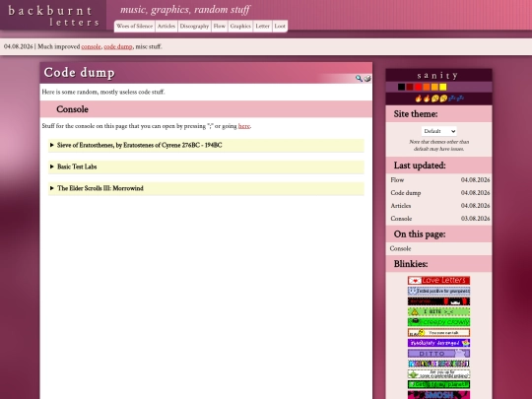Select the black sanity color swatch
The height and width of the screenshot is (399, 532).
(x=401, y=87)
